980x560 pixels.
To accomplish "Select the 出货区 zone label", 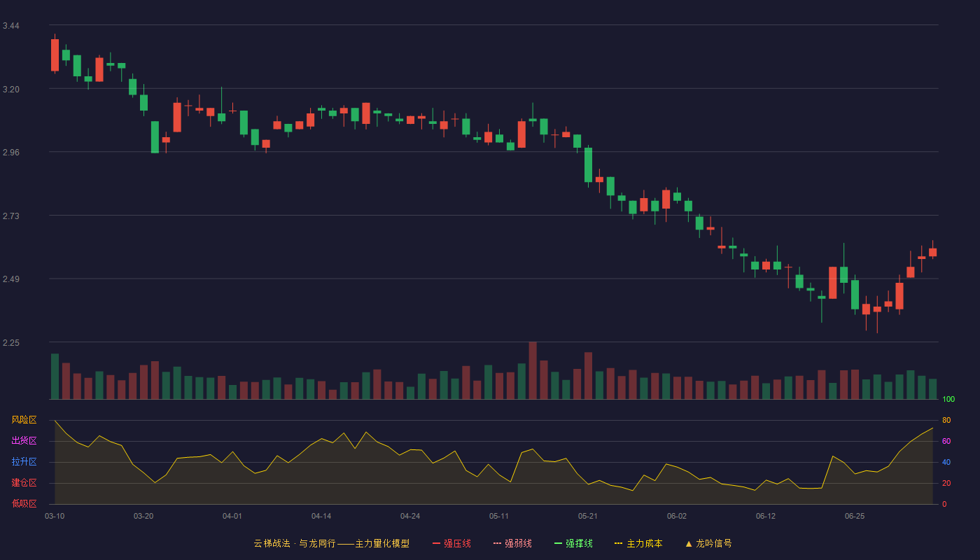I will click(x=24, y=441).
